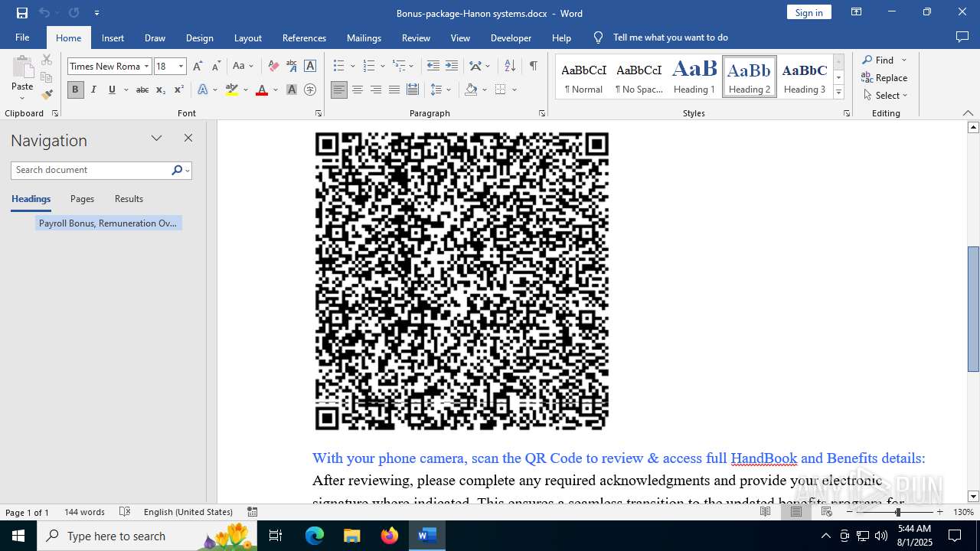Open Line and Paragraph Spacing dropdown
The image size is (980, 551).
tap(441, 90)
